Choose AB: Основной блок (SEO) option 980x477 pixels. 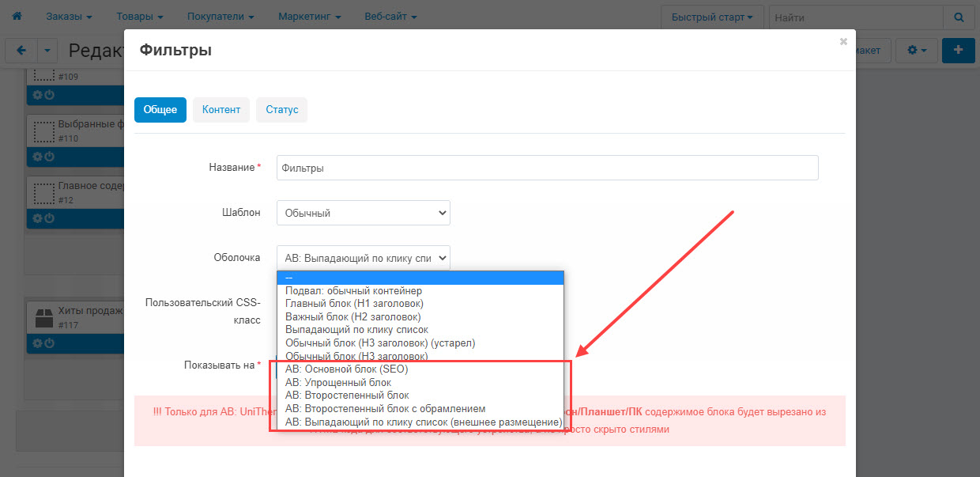point(346,369)
